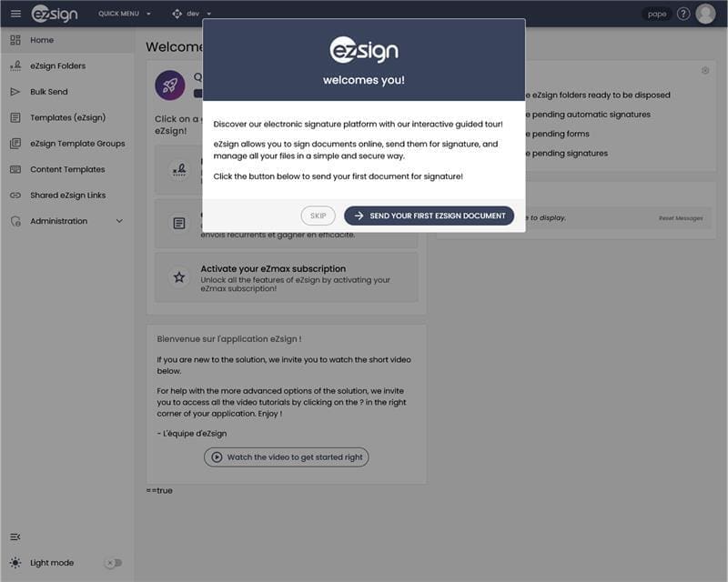Open the help question mark icon

(x=683, y=14)
